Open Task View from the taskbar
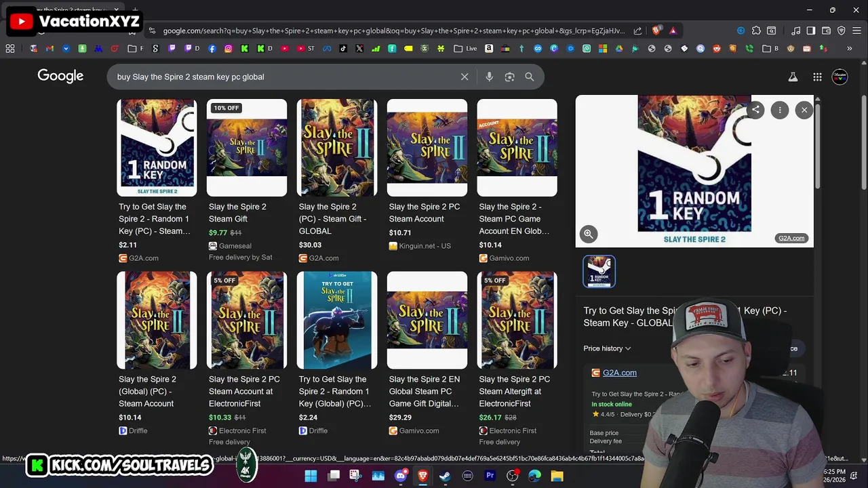The width and height of the screenshot is (868, 488). coord(333,476)
